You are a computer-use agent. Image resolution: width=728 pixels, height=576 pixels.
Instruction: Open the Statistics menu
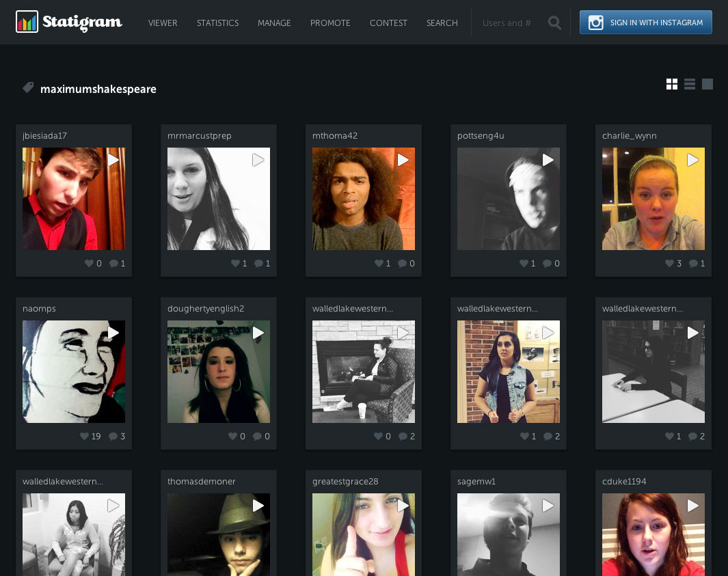click(217, 23)
